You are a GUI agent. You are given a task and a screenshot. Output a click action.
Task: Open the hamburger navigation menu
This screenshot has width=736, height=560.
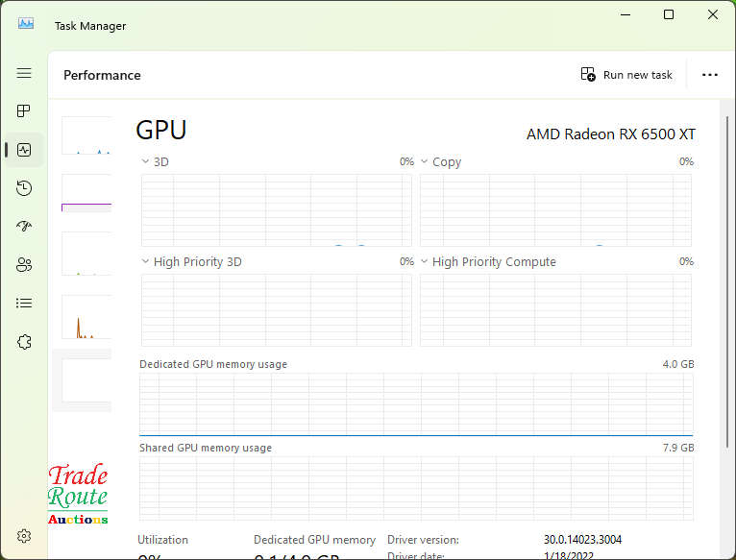[x=24, y=73]
